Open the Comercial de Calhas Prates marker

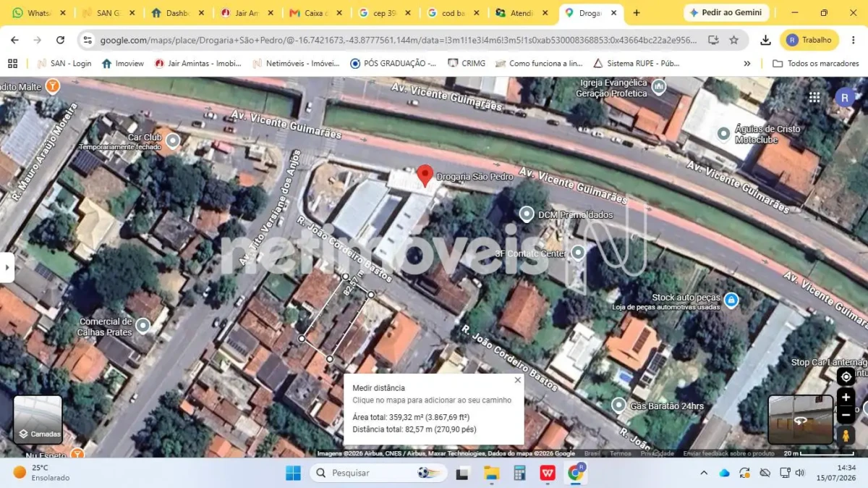[142, 326]
